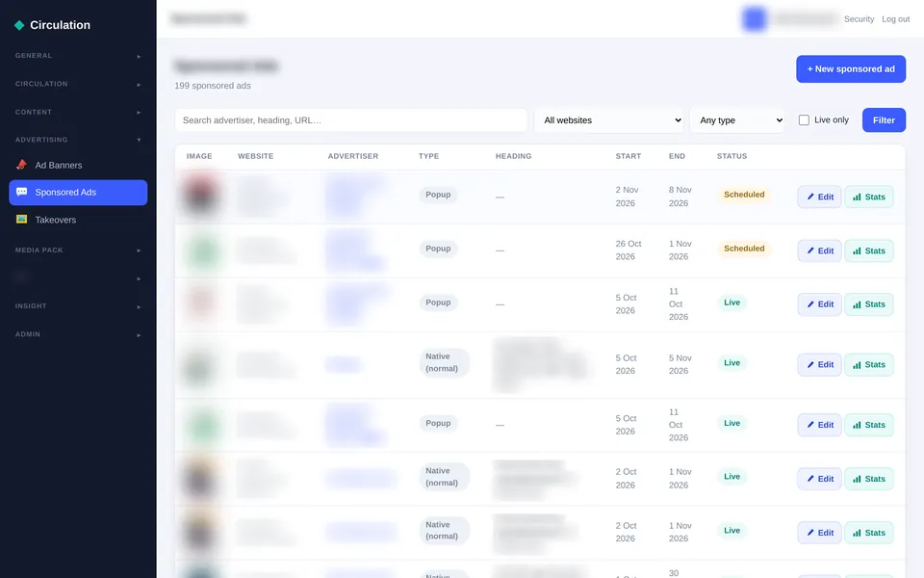Edit the ad starting 26 Oct 2026
This screenshot has height=578, width=924.
tap(820, 250)
